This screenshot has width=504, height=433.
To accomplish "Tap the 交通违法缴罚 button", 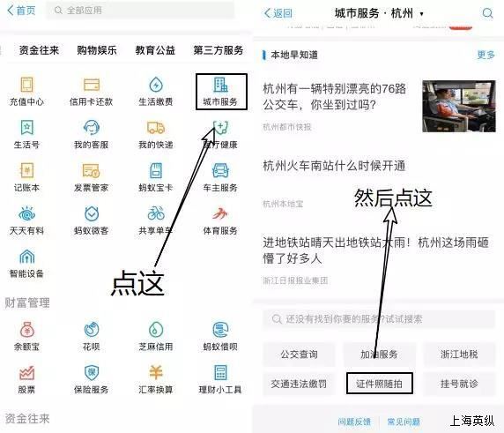I will tap(299, 384).
